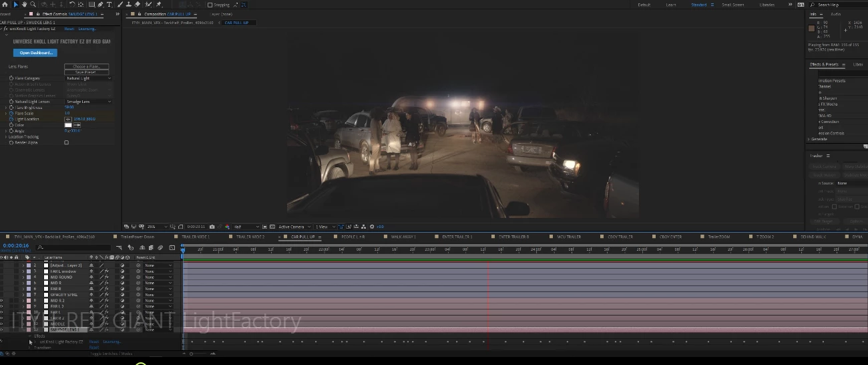Viewport: 868px width, 365px height.
Task: Select the Rectangle shape tool
Action: (x=91, y=4)
